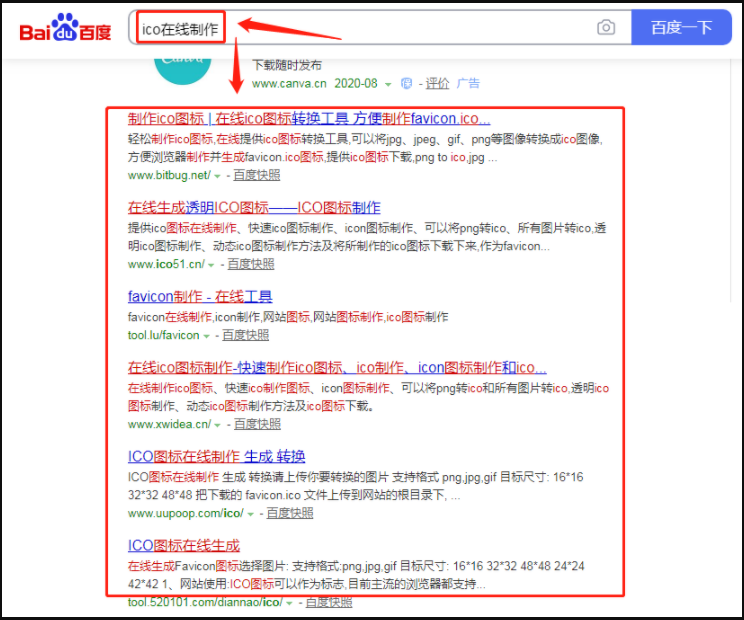This screenshot has height=620, width=744.
Task: Click the Canva round logo thumbnail
Action: pyautogui.click(x=183, y=71)
